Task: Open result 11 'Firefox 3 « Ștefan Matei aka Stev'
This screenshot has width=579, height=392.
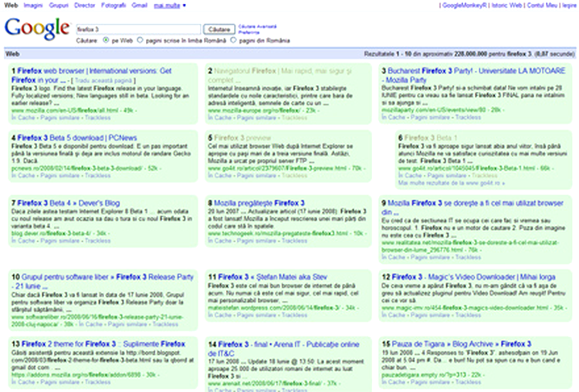Action: tap(273, 277)
